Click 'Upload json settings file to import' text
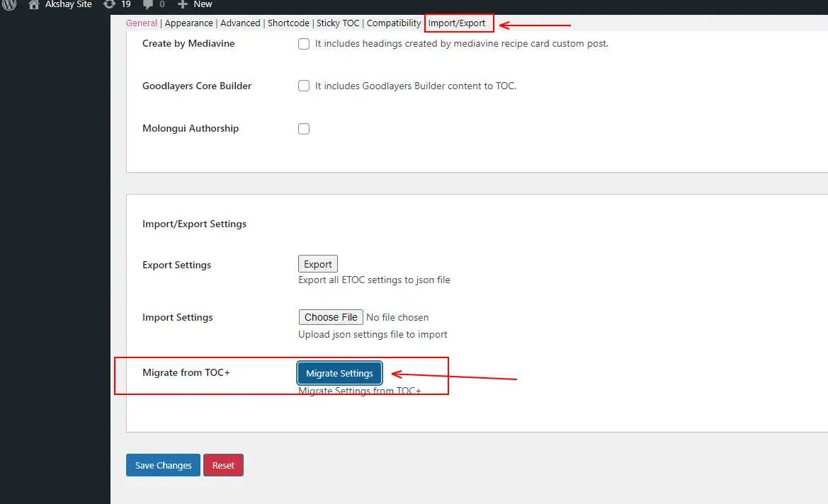828x504 pixels. click(373, 334)
